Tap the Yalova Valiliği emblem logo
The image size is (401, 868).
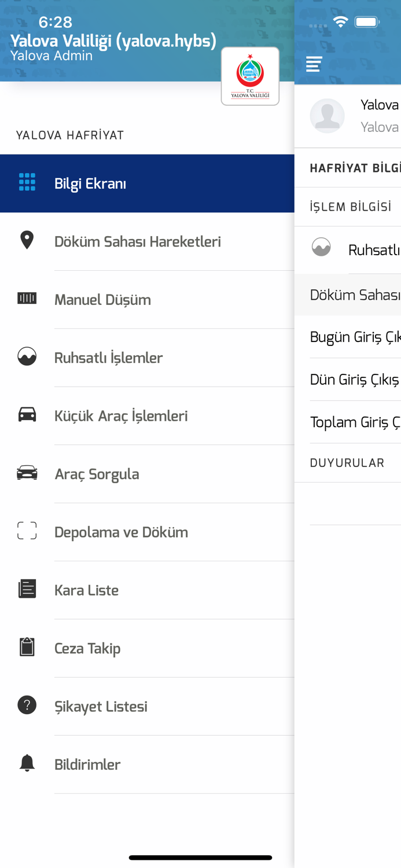click(250, 75)
